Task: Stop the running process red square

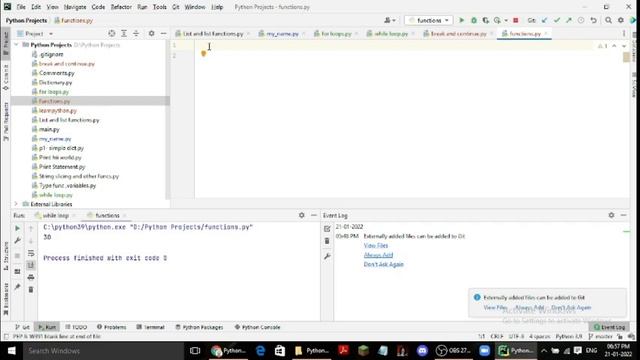Action: point(516,20)
